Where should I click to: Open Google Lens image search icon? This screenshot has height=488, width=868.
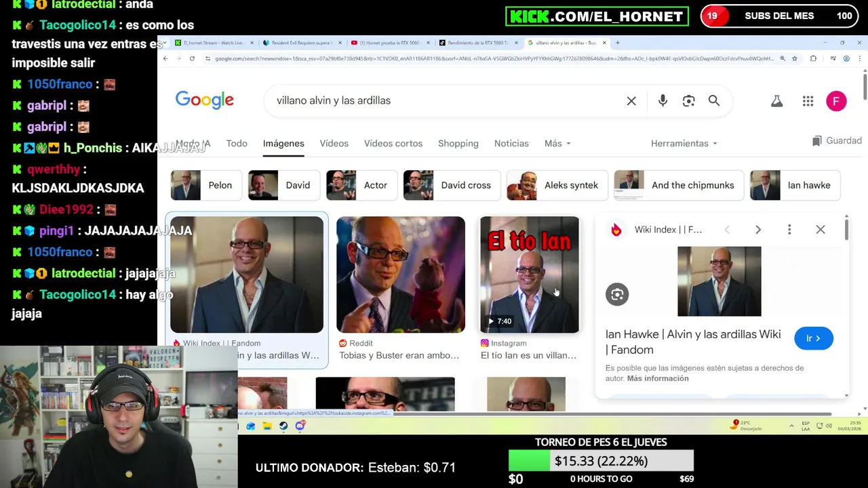[x=688, y=101]
